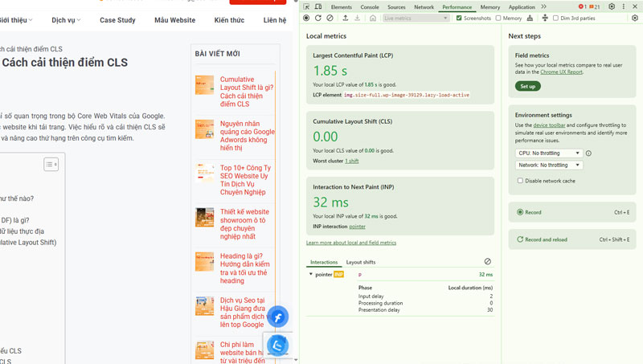This screenshot has height=364, width=643.
Task: Open the Live metrics dropdown
Action: [x=416, y=18]
